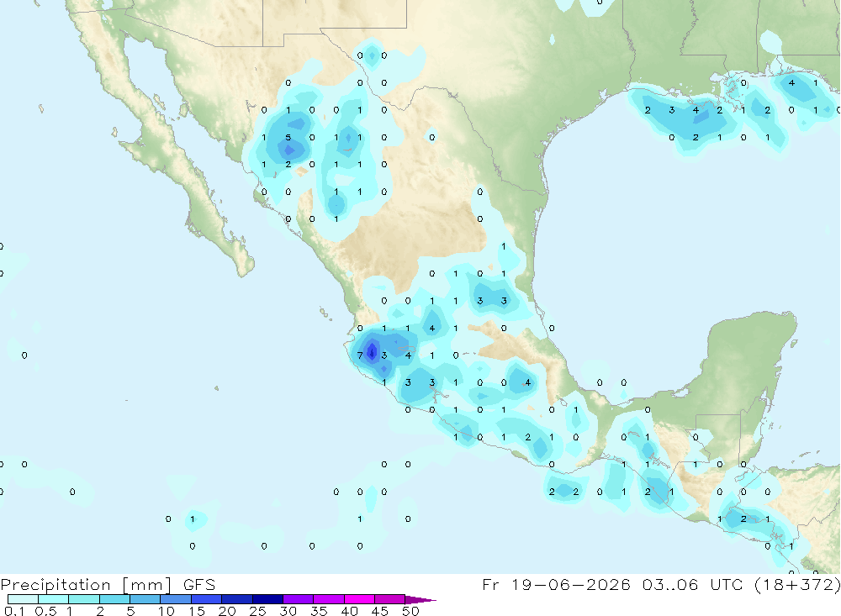Screen dimensions: 841x616
Task: Click the 'Precipitation [mm]' title text
Action: click(x=86, y=585)
